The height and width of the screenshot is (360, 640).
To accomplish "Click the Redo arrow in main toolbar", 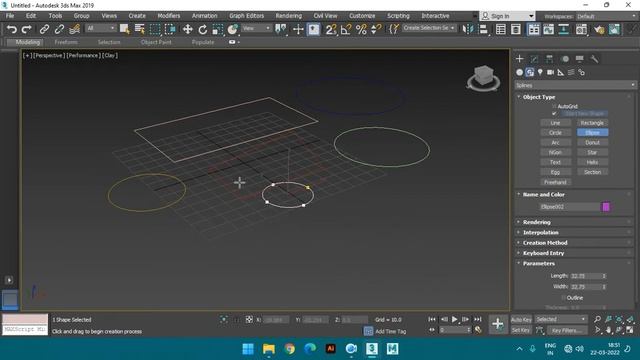I will coord(27,29).
